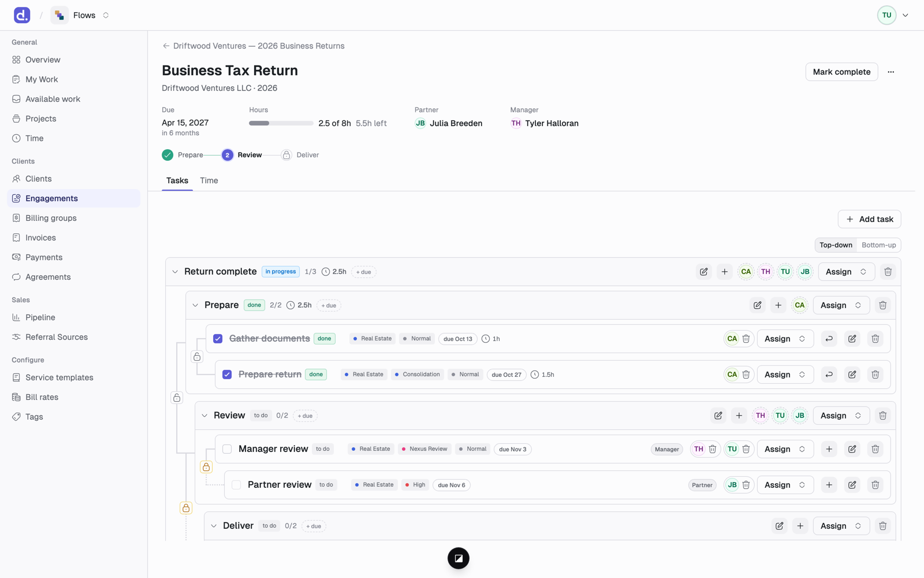Delete the Return complete task with trash icon
Viewport: 924px width, 578px height.
pos(888,272)
